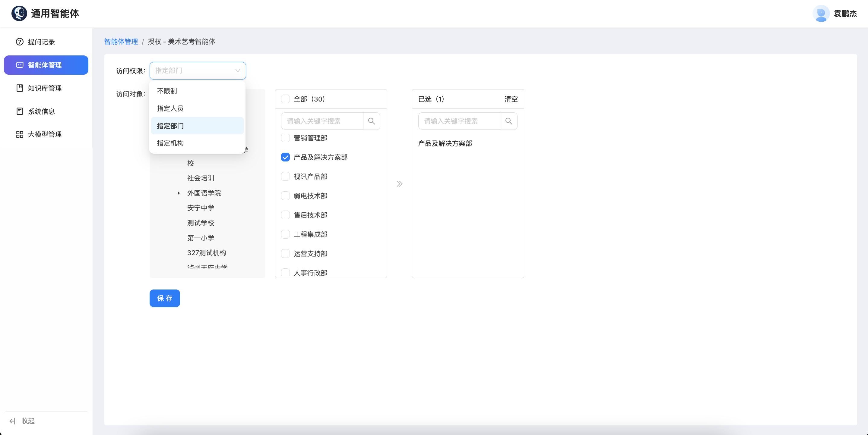Click the 通用智能体 logo icon
868x435 pixels.
pyautogui.click(x=19, y=14)
